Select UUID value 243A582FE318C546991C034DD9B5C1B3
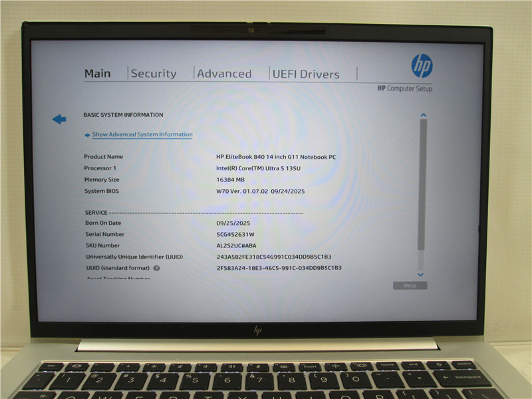This screenshot has width=532, height=399. click(x=274, y=257)
